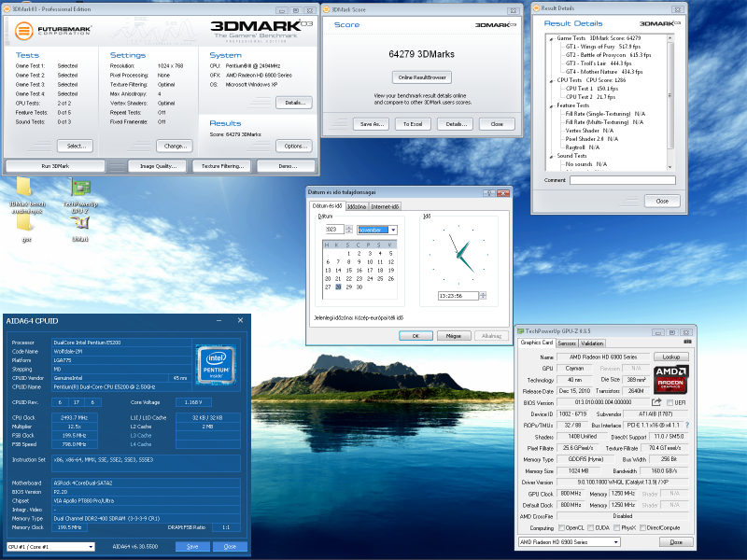
Task: Minimize the AIDA64 CPUID window
Action: [x=218, y=320]
